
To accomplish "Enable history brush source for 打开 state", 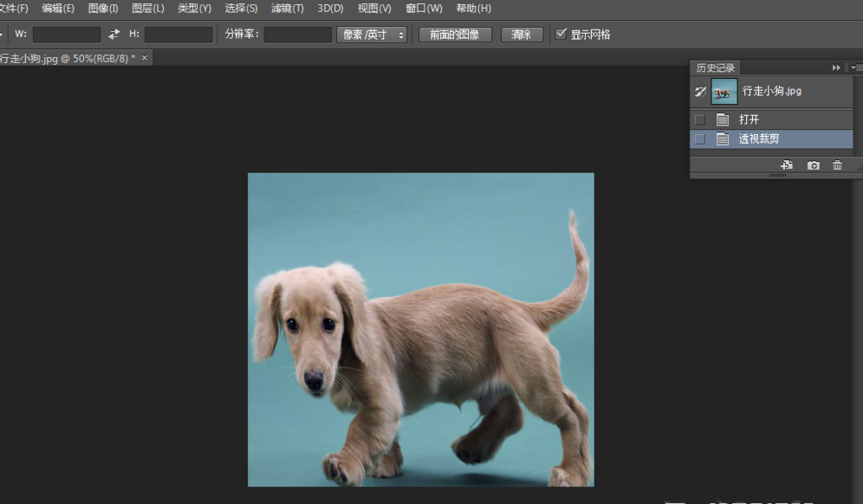I will 699,119.
